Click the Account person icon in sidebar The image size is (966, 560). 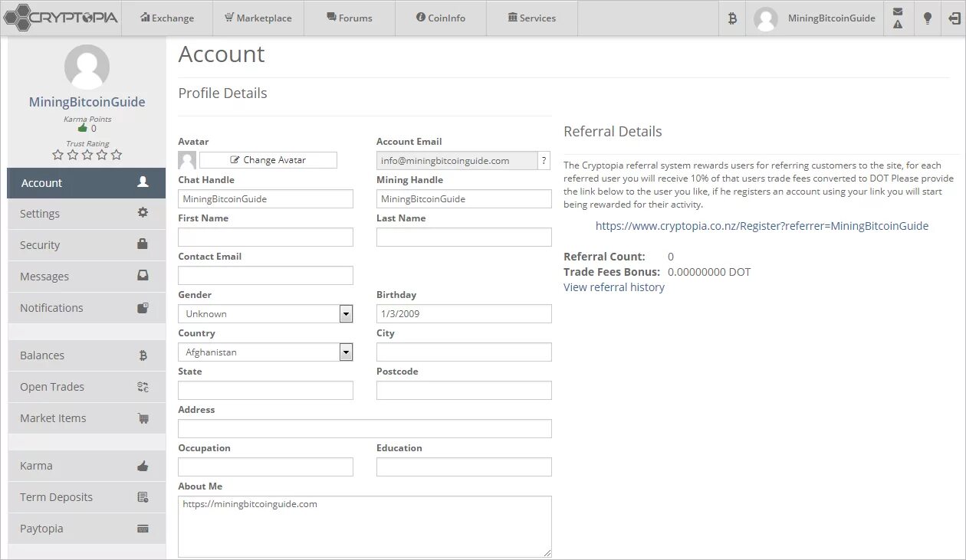point(143,182)
